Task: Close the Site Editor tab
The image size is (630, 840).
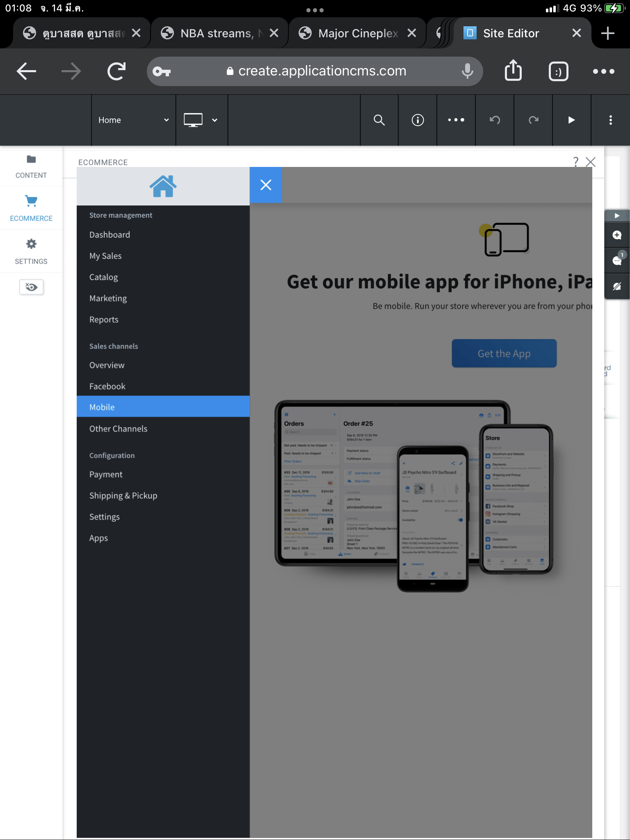Action: pyautogui.click(x=576, y=33)
